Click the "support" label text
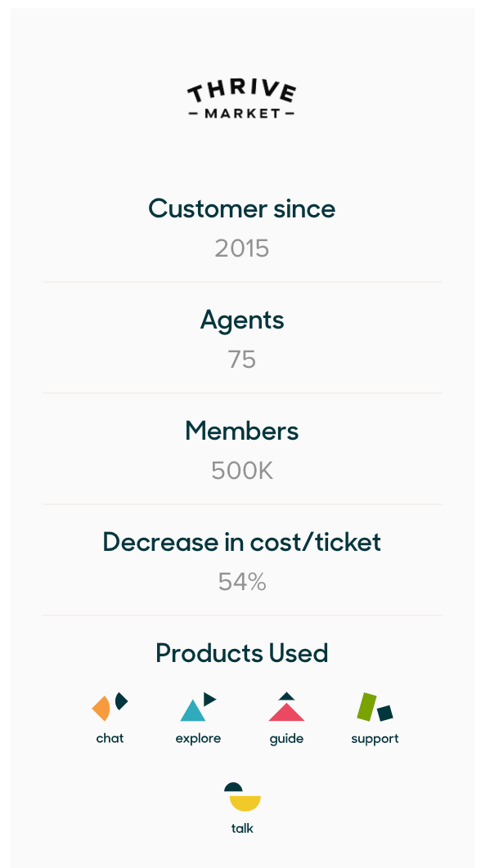Image resolution: width=481 pixels, height=868 pixels. coord(375,739)
